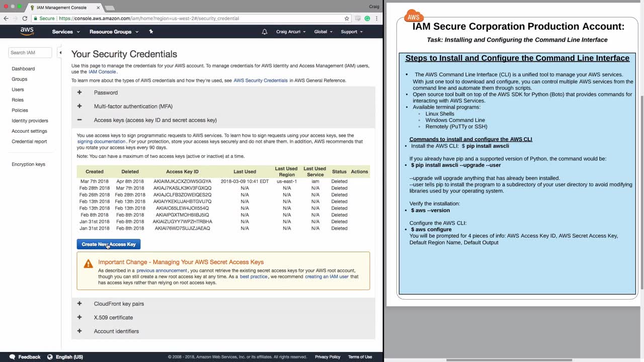Open the Support dropdown menu
Image resolution: width=644 pixels, height=362 pixels.
coord(352,32)
